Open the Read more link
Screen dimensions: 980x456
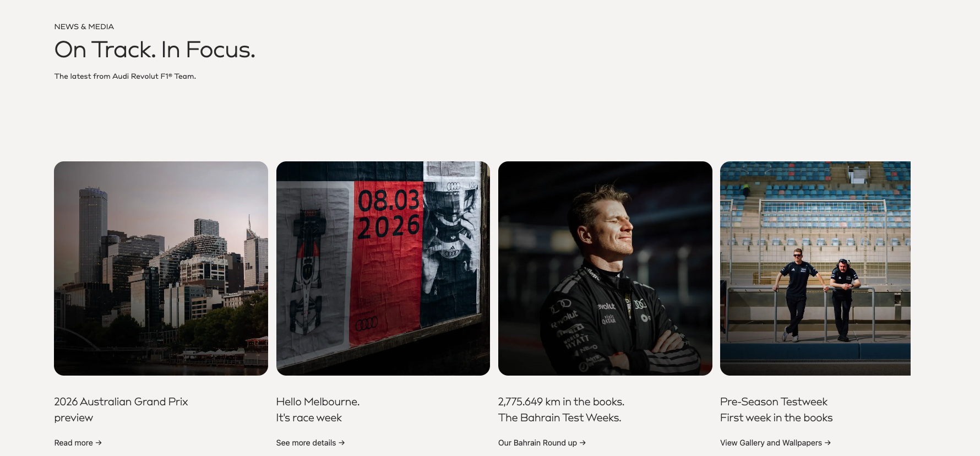click(x=78, y=443)
